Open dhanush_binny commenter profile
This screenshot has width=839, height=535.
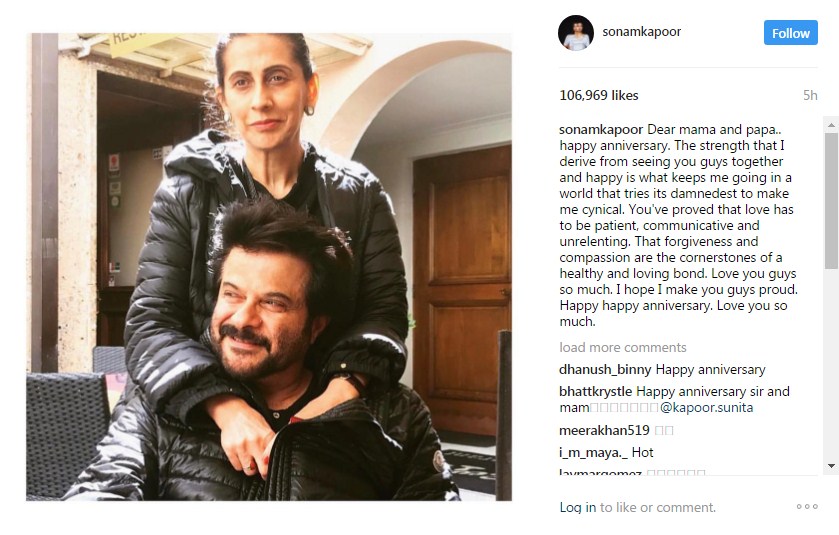605,370
